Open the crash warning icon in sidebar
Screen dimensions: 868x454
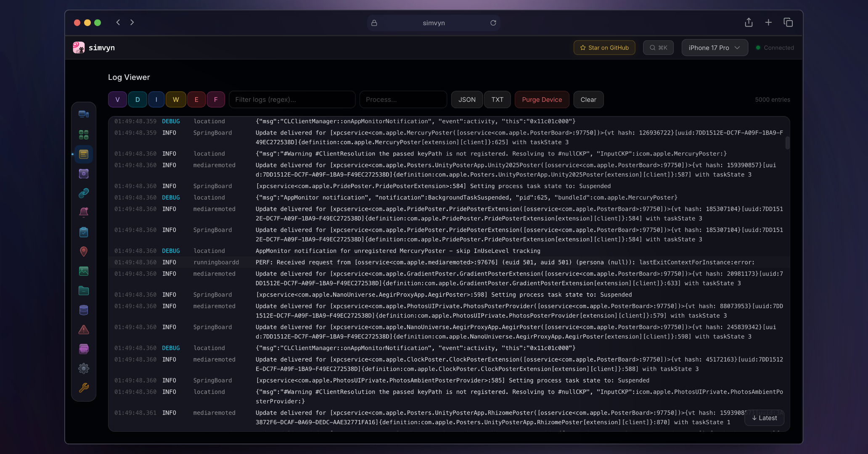[84, 330]
